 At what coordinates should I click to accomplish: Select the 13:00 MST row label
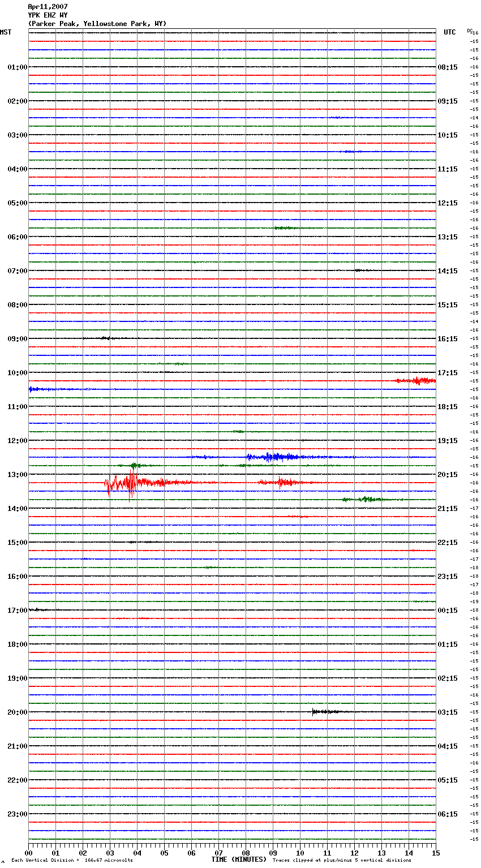click(x=18, y=475)
